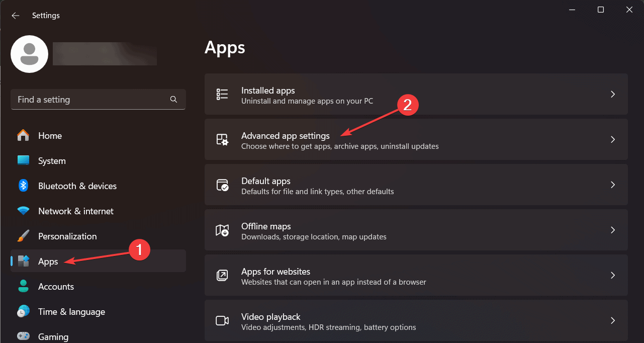
Task: Click the search magnifier icon
Action: coord(173,100)
